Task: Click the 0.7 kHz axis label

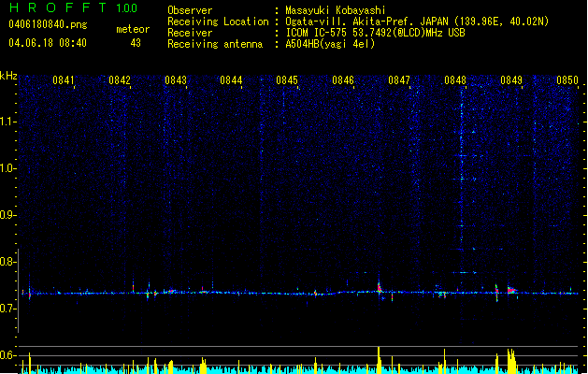Action: [8, 309]
